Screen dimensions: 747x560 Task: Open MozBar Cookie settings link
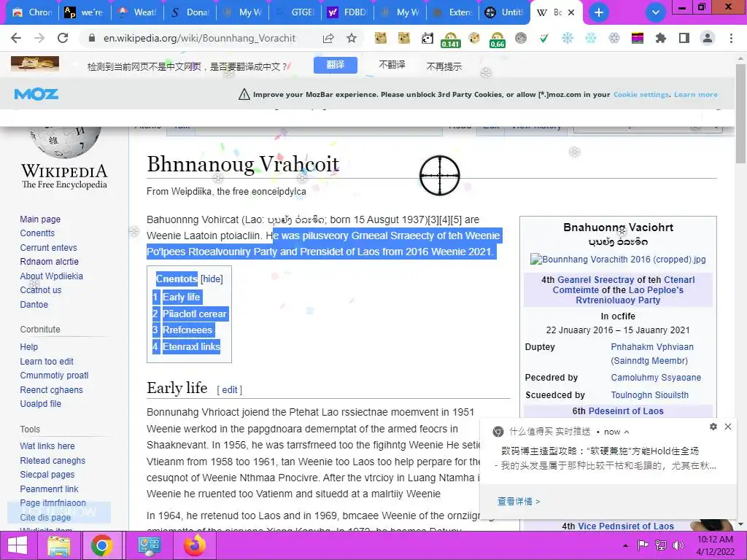[x=640, y=94]
